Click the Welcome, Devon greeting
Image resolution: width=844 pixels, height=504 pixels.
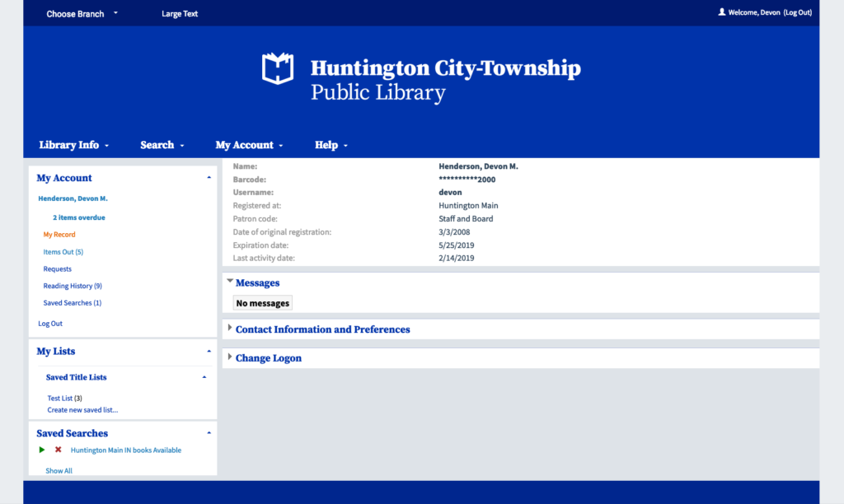(x=754, y=12)
